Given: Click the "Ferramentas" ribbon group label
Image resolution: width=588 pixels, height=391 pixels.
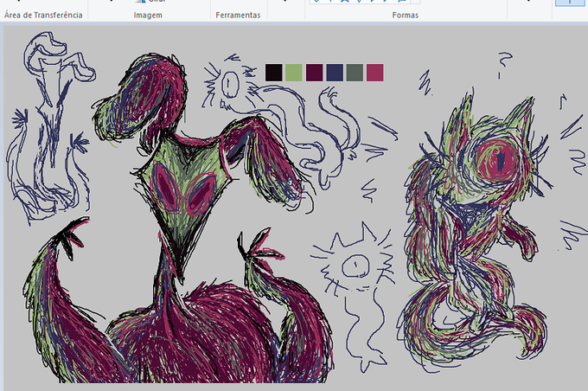Looking at the screenshot, I should [x=238, y=16].
